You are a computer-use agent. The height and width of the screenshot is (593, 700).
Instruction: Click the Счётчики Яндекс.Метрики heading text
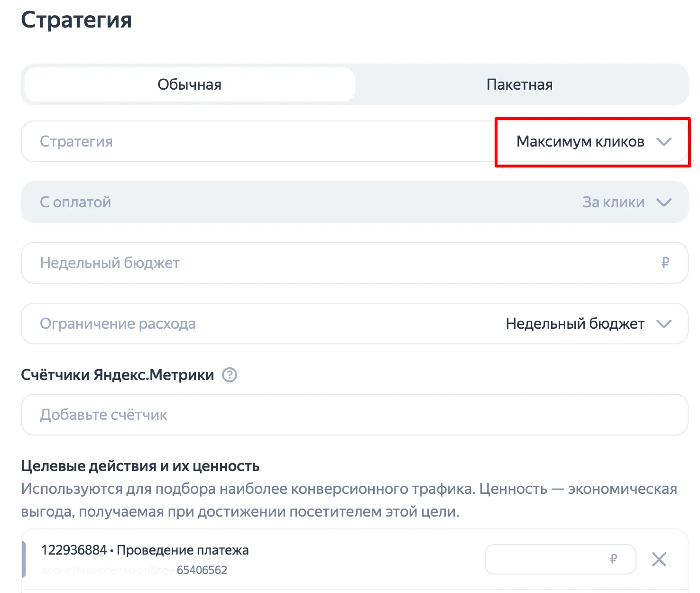coord(118,375)
